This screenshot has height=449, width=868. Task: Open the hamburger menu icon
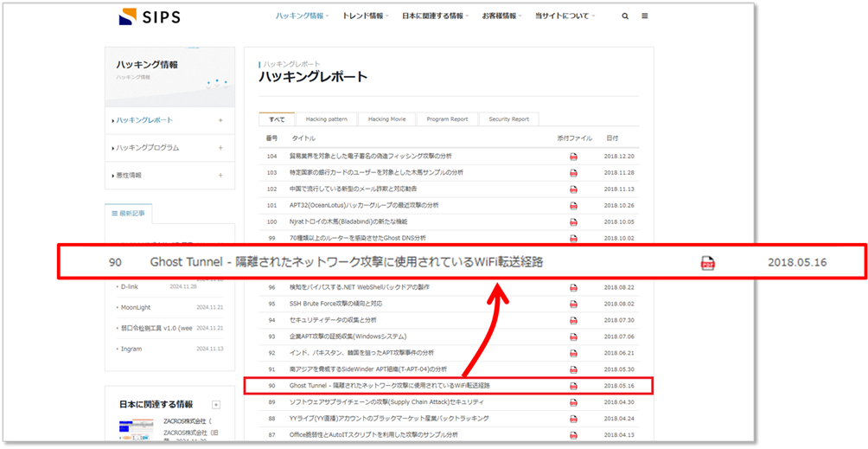[645, 16]
